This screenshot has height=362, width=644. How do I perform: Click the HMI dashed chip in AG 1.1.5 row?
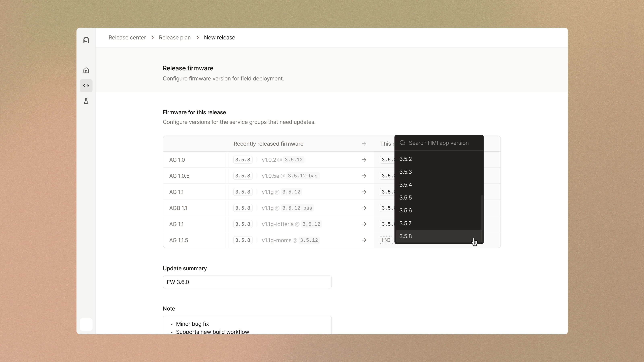pyautogui.click(x=386, y=240)
